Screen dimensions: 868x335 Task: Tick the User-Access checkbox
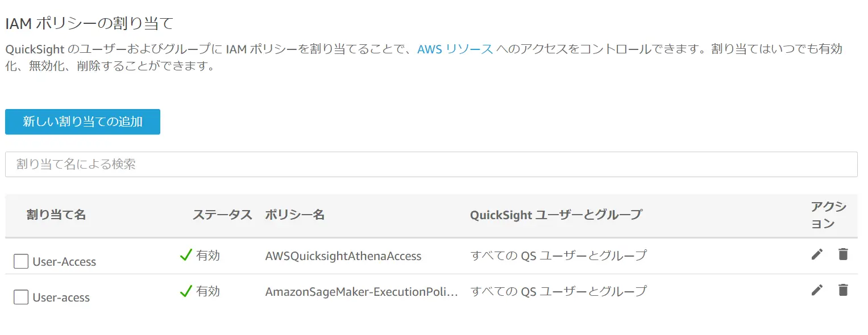21,261
